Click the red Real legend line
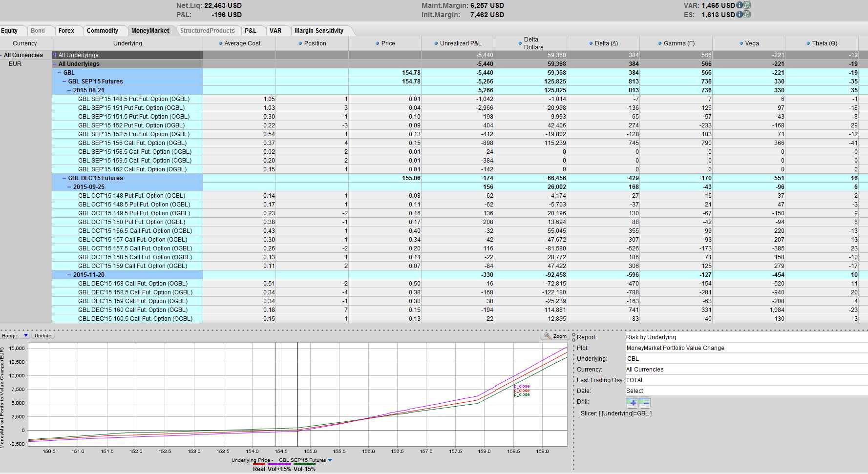Screen dimensions: 868x474 (259, 464)
